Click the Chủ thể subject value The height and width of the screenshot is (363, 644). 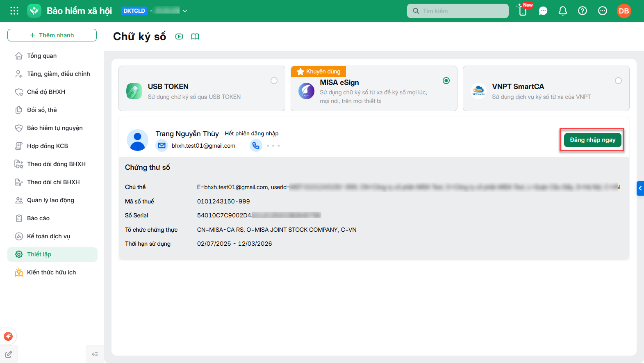point(408,187)
